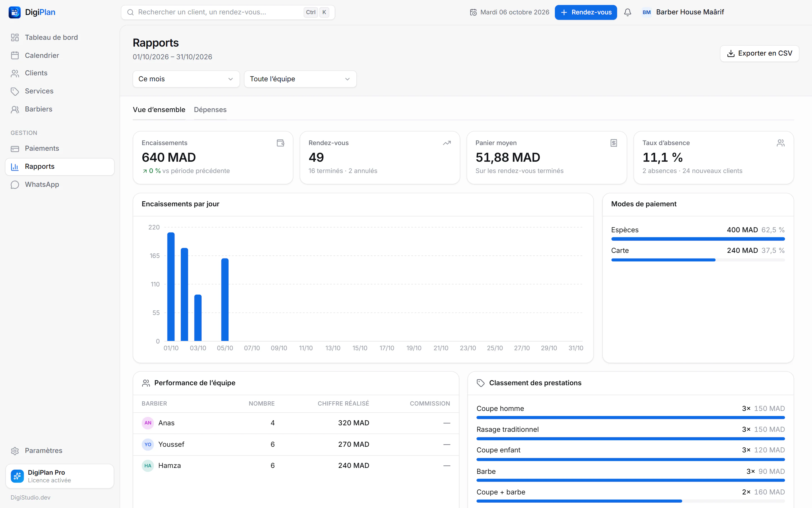This screenshot has width=812, height=508.
Task: Select the Vue d'ensemble tab
Action: (x=159, y=110)
